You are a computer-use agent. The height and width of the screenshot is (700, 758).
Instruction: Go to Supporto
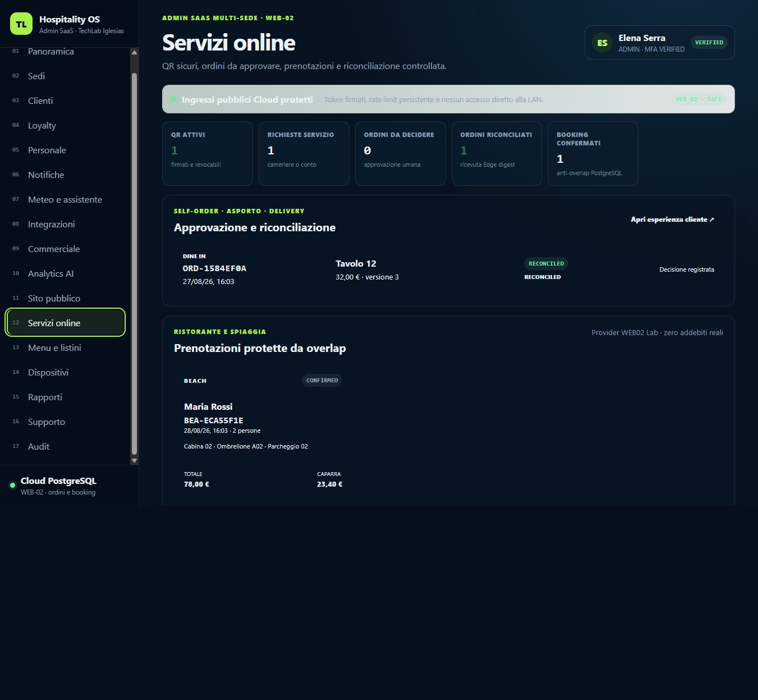(66, 422)
